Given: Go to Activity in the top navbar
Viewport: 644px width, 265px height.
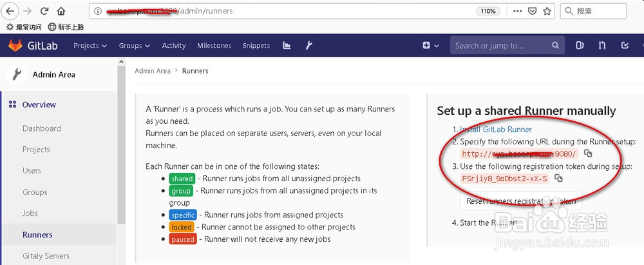Looking at the screenshot, I should [x=174, y=46].
